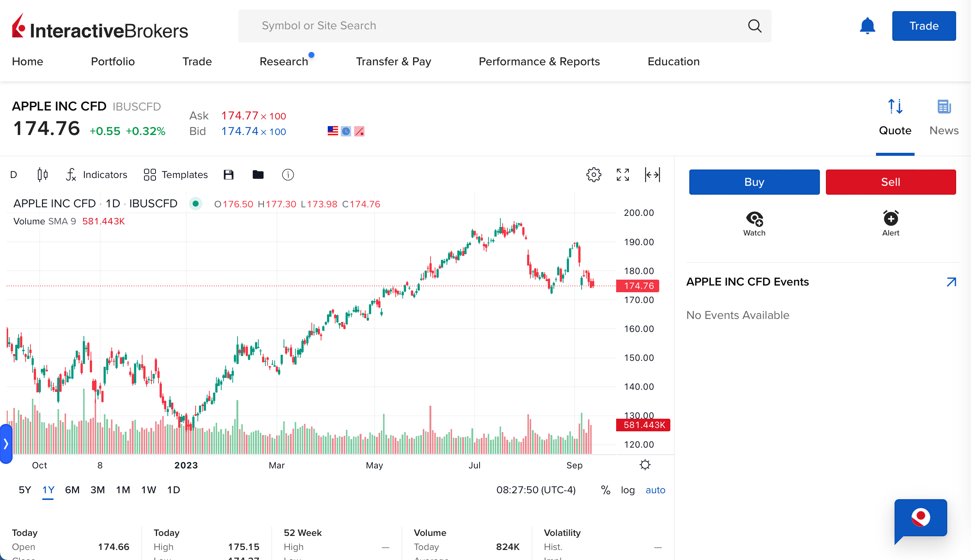Click the 174.76 price label on axis

[x=638, y=286]
